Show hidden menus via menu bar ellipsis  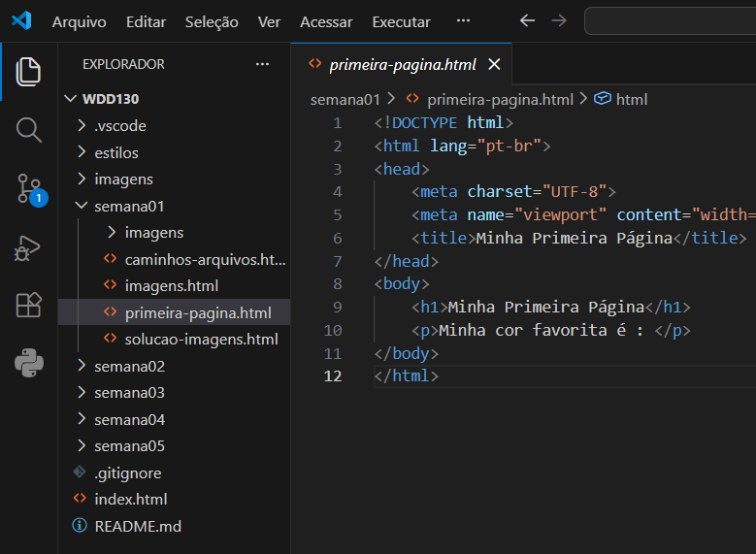point(463,20)
